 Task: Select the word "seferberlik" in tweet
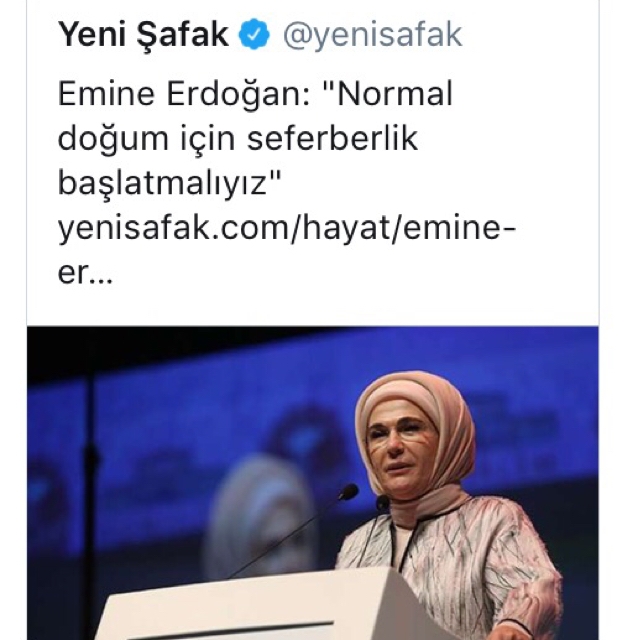pos(332,139)
